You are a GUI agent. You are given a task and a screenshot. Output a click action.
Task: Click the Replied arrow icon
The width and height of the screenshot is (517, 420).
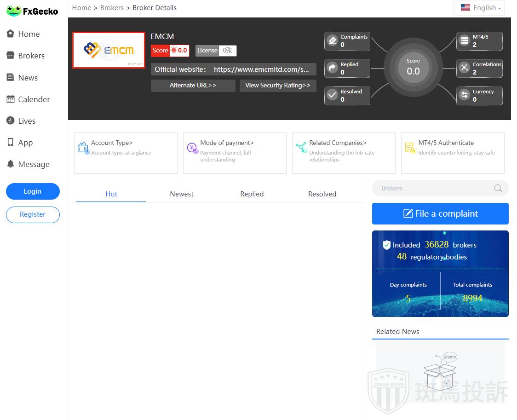click(332, 68)
